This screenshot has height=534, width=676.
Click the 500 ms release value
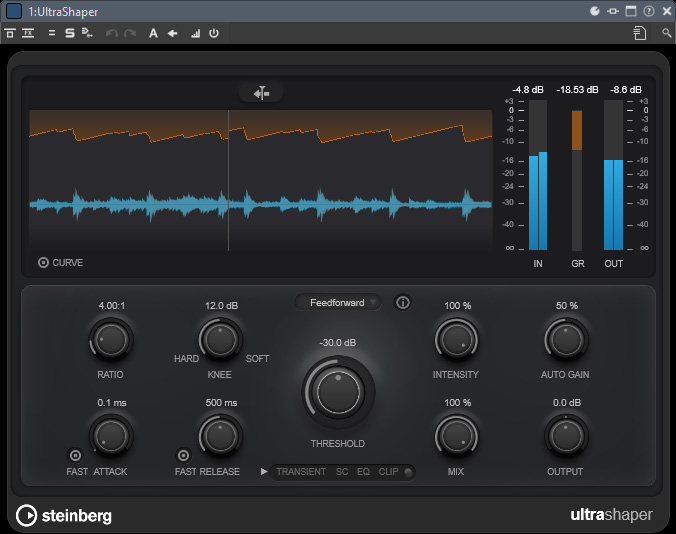coord(221,403)
